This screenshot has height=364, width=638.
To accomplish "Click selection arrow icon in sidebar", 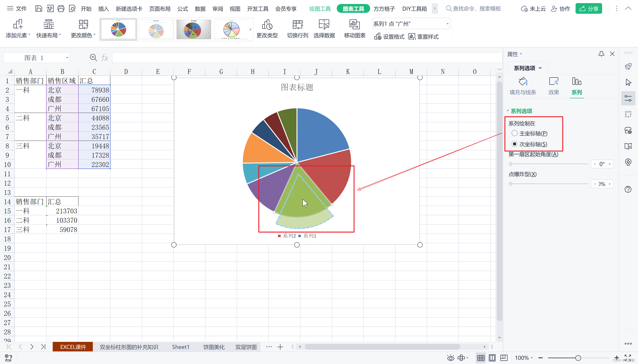I will (x=628, y=82).
